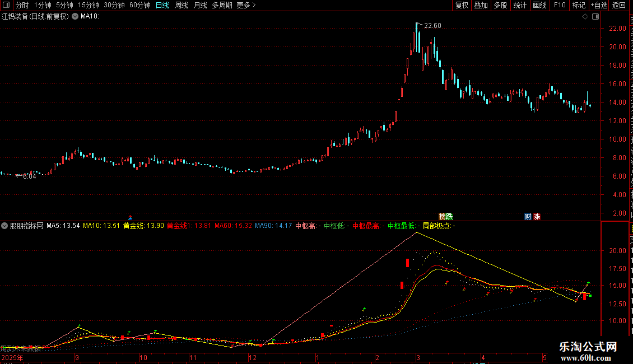The image size is (633, 364).
Task: Select the 5分钟 period
Action: [x=64, y=5]
